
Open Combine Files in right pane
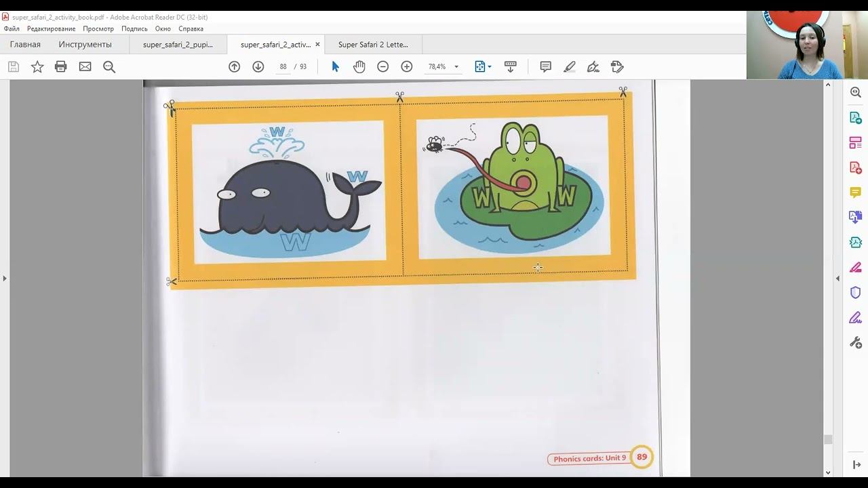click(x=856, y=218)
